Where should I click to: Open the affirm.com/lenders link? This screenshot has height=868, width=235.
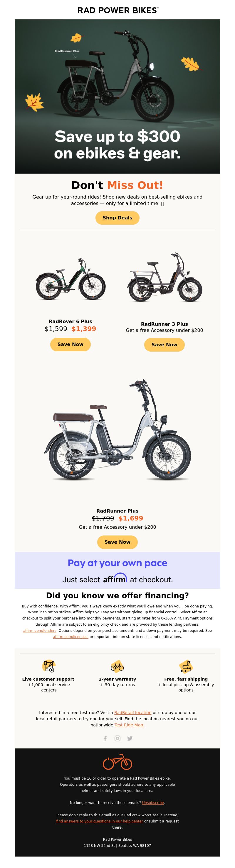pos(40,630)
